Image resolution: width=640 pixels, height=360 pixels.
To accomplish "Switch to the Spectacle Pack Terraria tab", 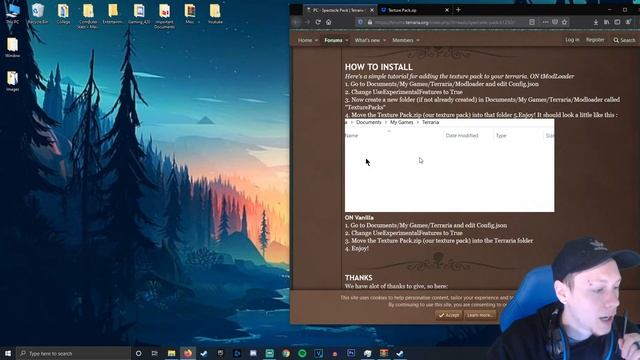I will click(x=338, y=10).
